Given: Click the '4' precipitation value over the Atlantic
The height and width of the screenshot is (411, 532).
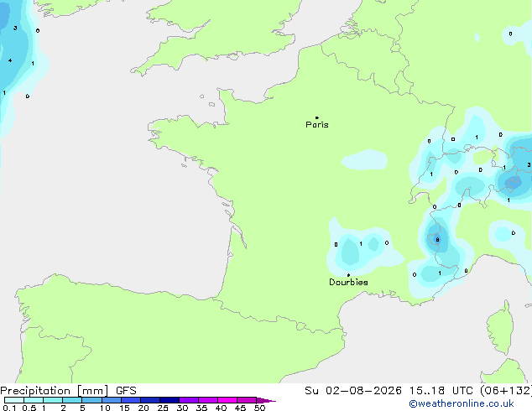Looking at the screenshot, I should [x=10, y=60].
